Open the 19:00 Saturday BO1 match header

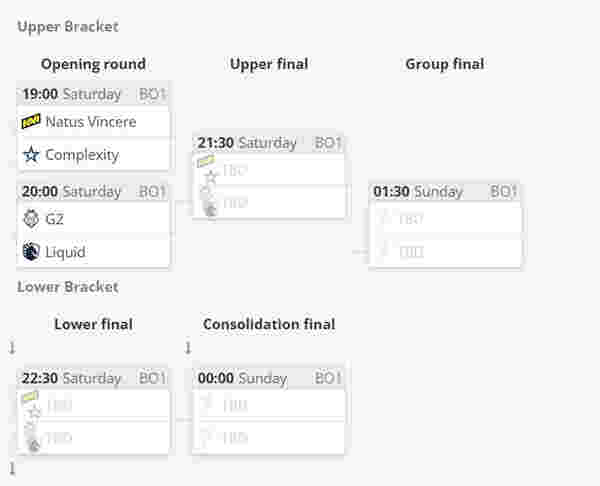click(93, 94)
